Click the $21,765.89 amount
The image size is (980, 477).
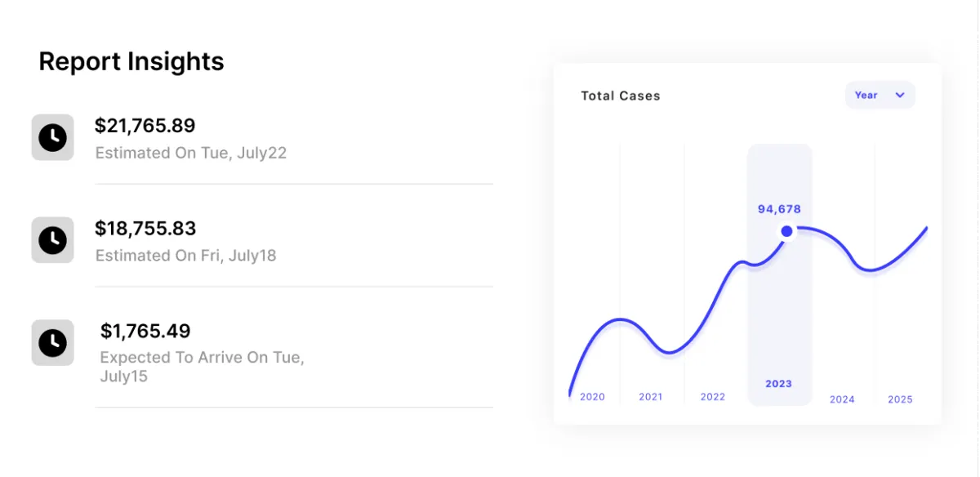point(145,126)
